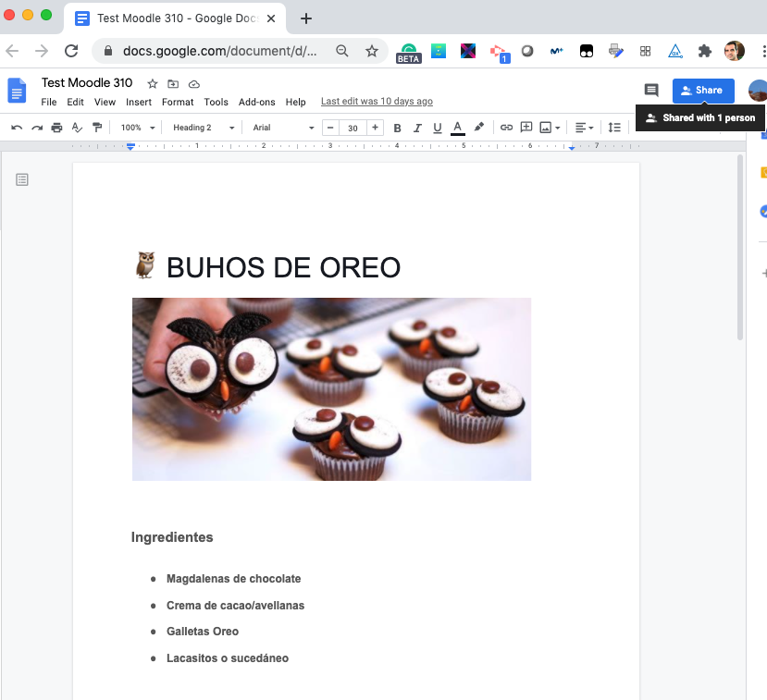Viewport: 767px width, 700px height.
Task: Click the Insert link icon
Action: 506,128
